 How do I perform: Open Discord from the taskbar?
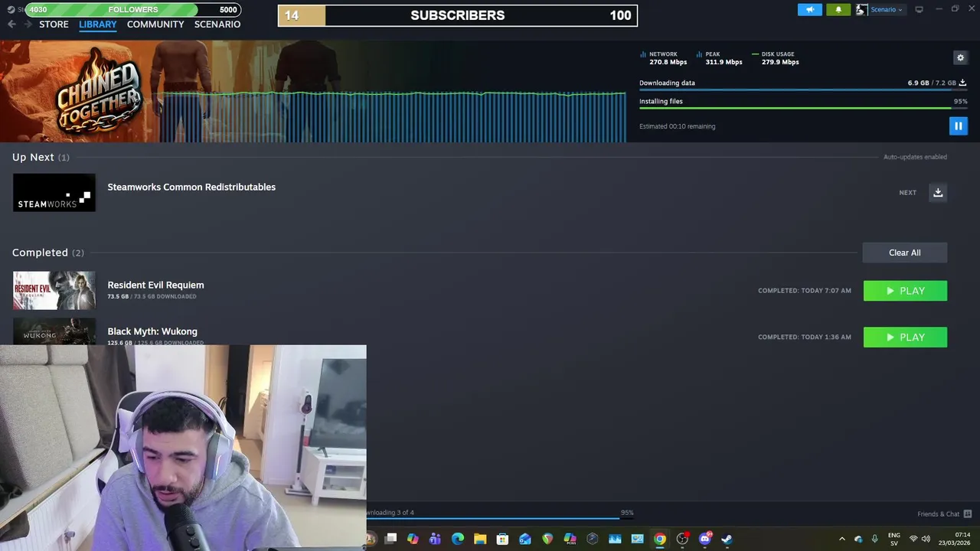(x=705, y=539)
